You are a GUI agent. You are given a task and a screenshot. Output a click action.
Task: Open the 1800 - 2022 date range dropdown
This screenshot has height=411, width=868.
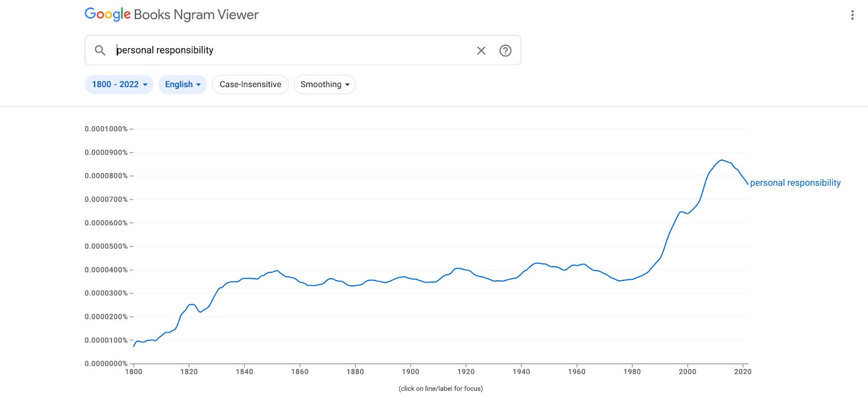(119, 84)
